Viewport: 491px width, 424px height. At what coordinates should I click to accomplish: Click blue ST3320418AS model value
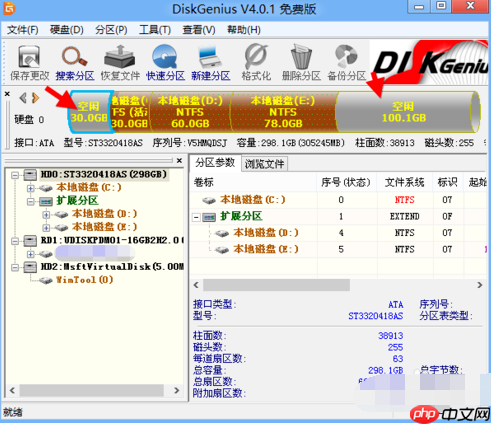tap(376, 316)
